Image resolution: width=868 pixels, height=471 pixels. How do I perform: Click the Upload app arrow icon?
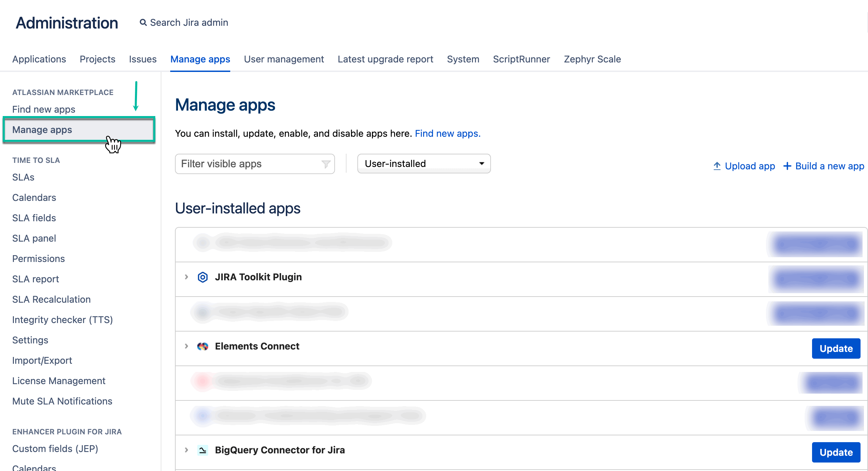[x=717, y=166]
